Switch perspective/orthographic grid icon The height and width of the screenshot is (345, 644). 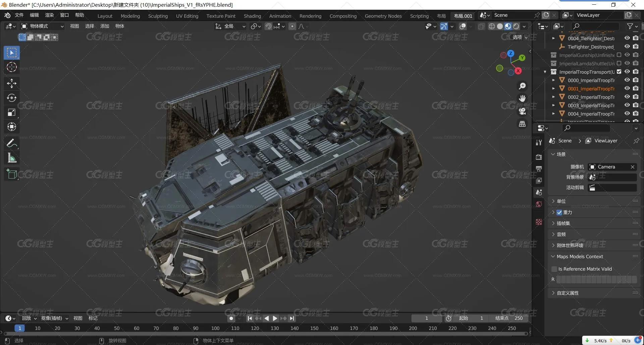click(x=522, y=124)
